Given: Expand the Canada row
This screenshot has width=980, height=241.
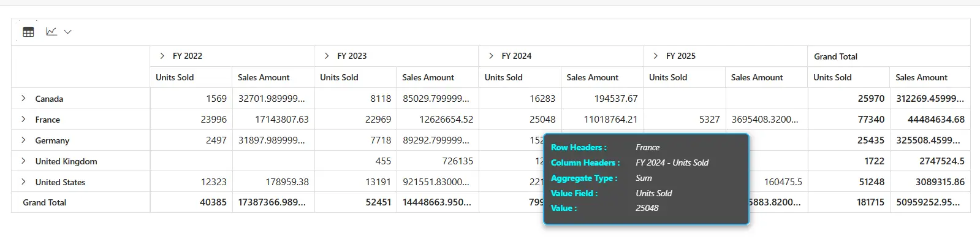Looking at the screenshot, I should [x=23, y=98].
